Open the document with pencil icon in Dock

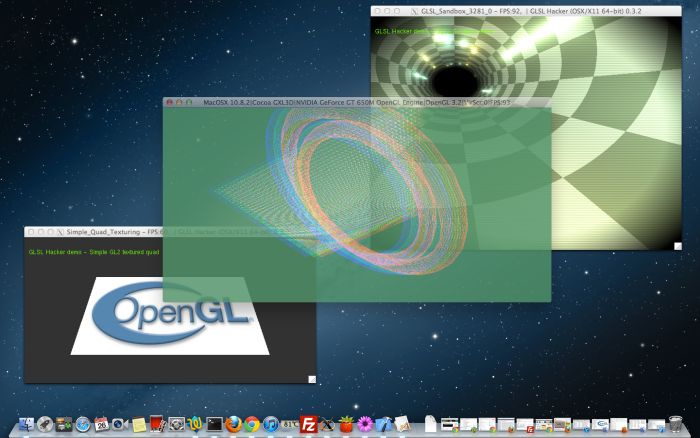pos(402,424)
